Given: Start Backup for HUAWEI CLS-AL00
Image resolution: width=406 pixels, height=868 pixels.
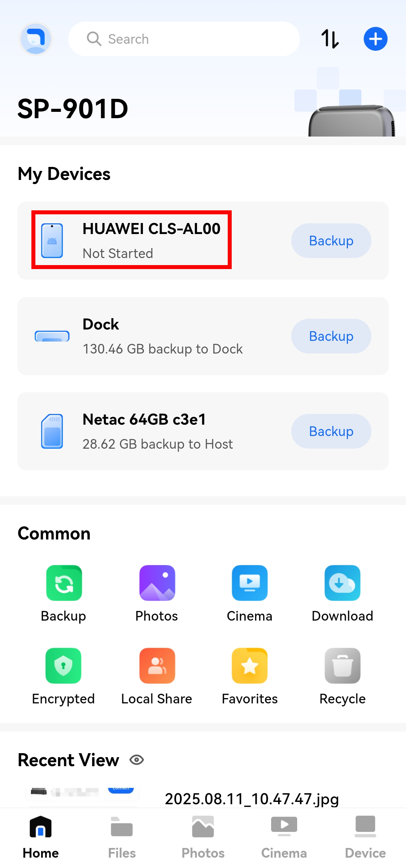Looking at the screenshot, I should click(331, 241).
